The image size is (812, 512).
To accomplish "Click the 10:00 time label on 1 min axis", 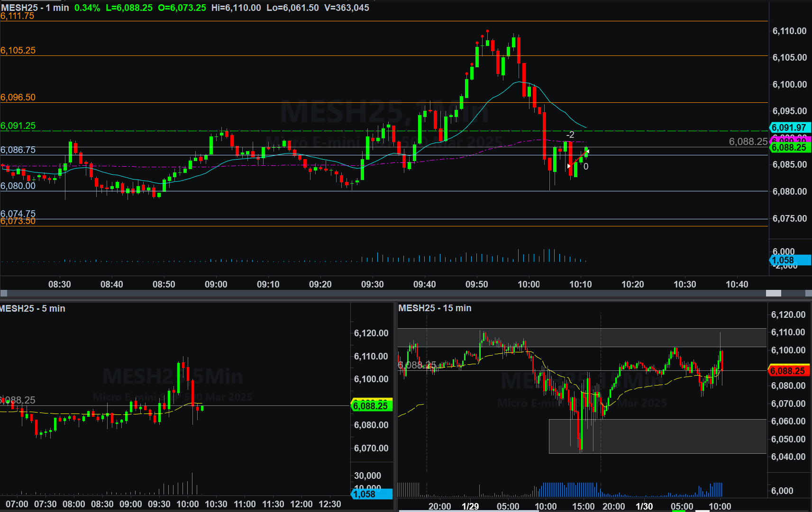I will pyautogui.click(x=529, y=284).
